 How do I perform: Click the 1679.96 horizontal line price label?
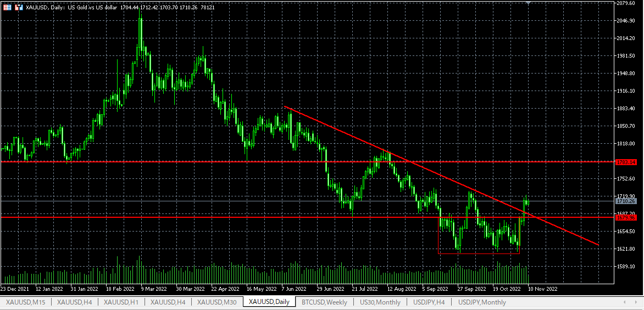(626, 218)
